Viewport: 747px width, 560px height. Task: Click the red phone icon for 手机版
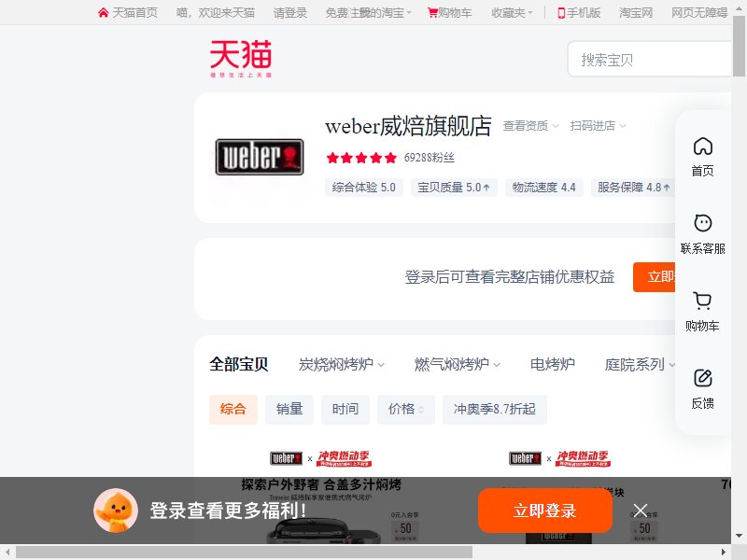pyautogui.click(x=561, y=13)
